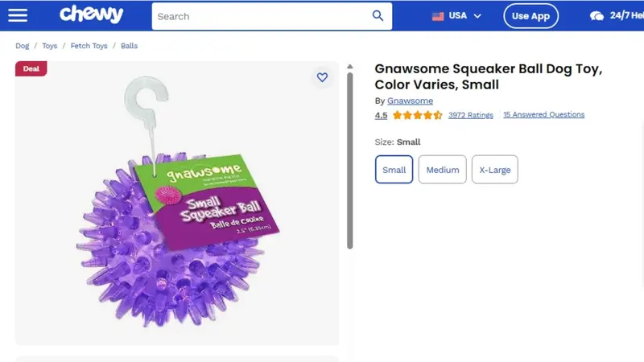Click the Use App button
Image resolution: width=644 pixels, height=362 pixels.
click(x=530, y=16)
